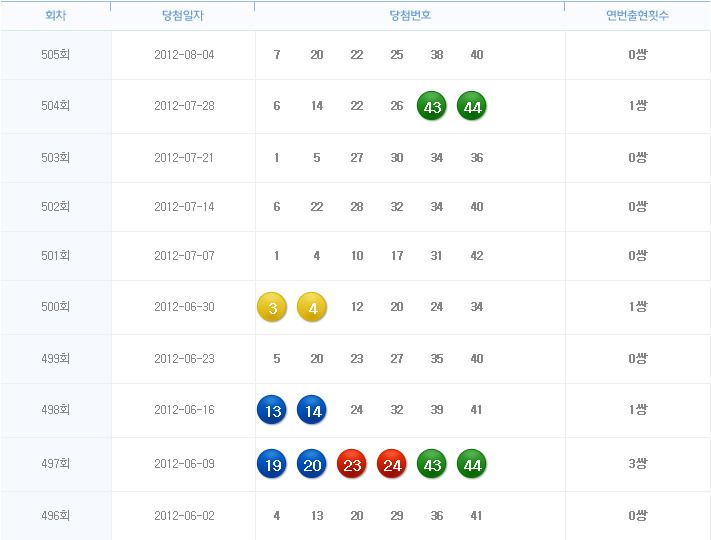Click the 3쌍 count for round 497

638,463
